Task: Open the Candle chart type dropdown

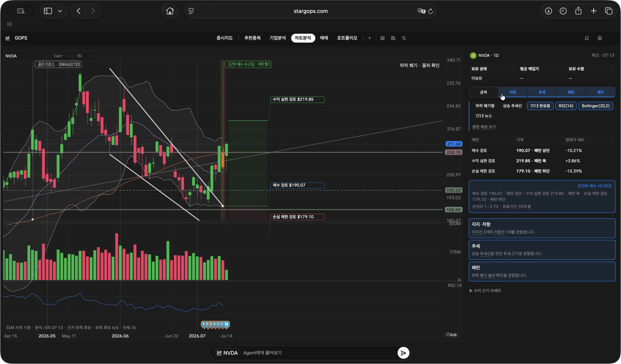Action: coord(62,56)
